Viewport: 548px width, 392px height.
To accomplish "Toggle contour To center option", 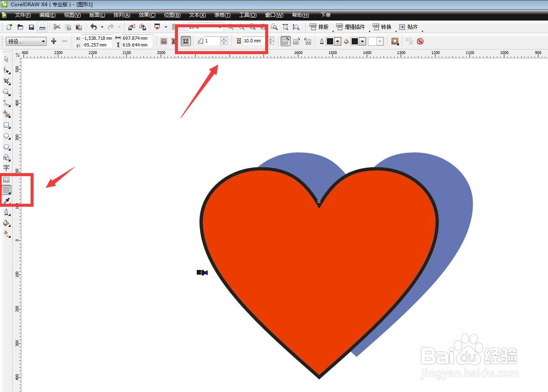I will click(164, 41).
